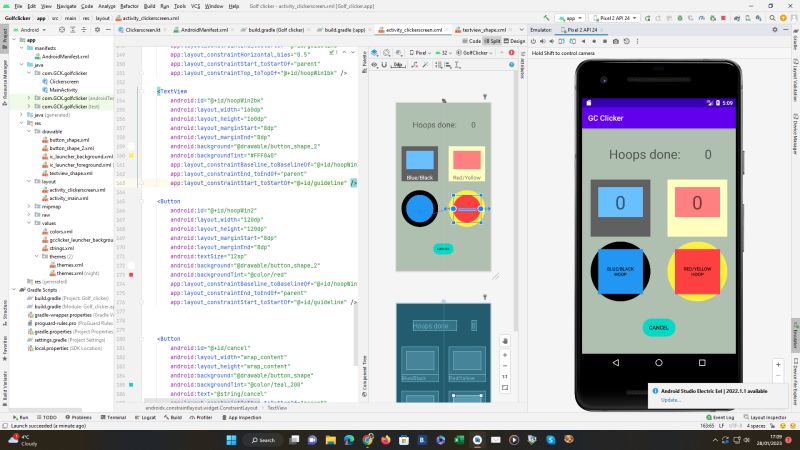Click teal color swatch in editor gutter
800x450 pixels.
click(131, 385)
